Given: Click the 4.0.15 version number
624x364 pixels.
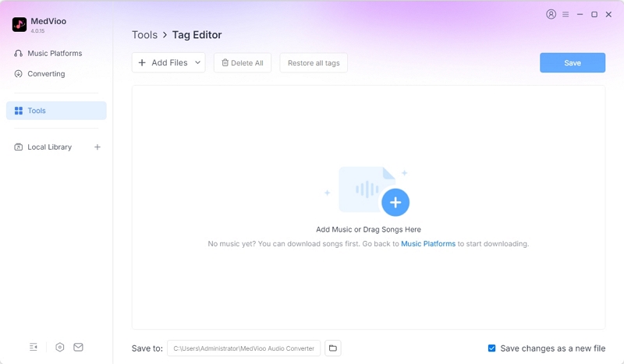Looking at the screenshot, I should point(37,31).
